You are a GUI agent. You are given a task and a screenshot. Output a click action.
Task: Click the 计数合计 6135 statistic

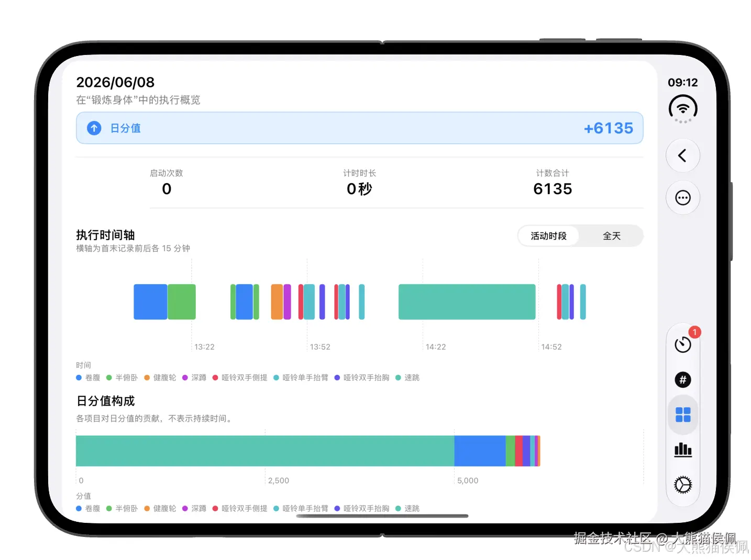pos(553,183)
